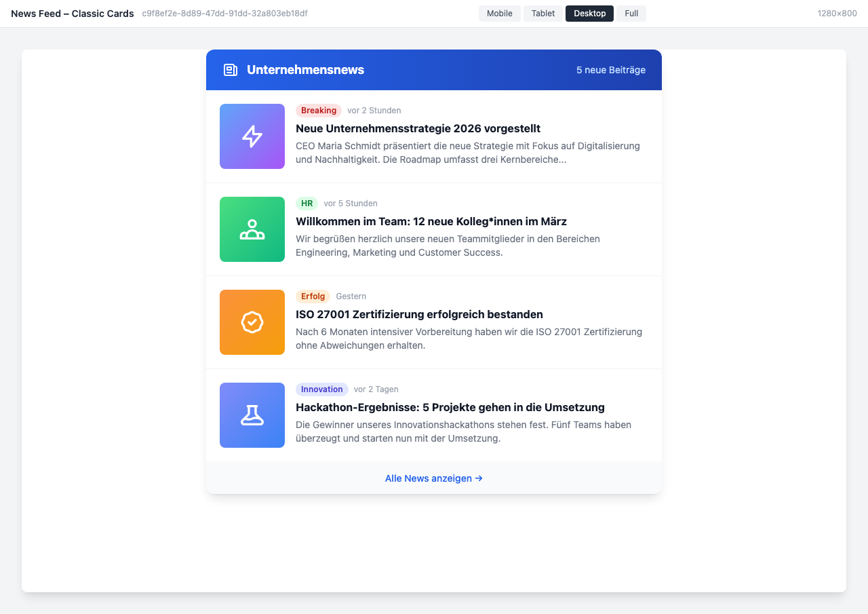
Task: Click the active Desktop viewport button
Action: click(589, 13)
